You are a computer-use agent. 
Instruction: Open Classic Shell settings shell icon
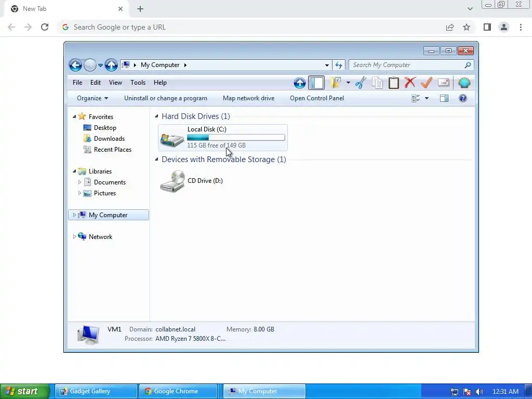pyautogui.click(x=464, y=83)
